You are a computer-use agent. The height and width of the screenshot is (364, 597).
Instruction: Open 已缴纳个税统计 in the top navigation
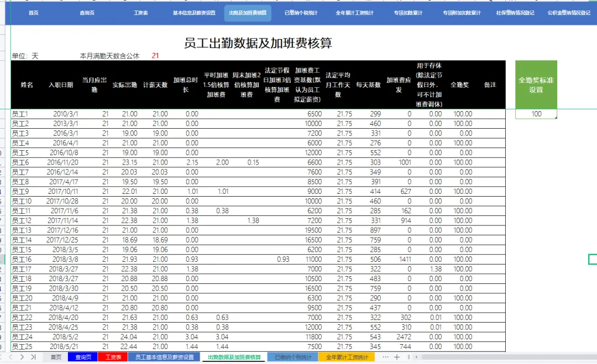pos(301,13)
